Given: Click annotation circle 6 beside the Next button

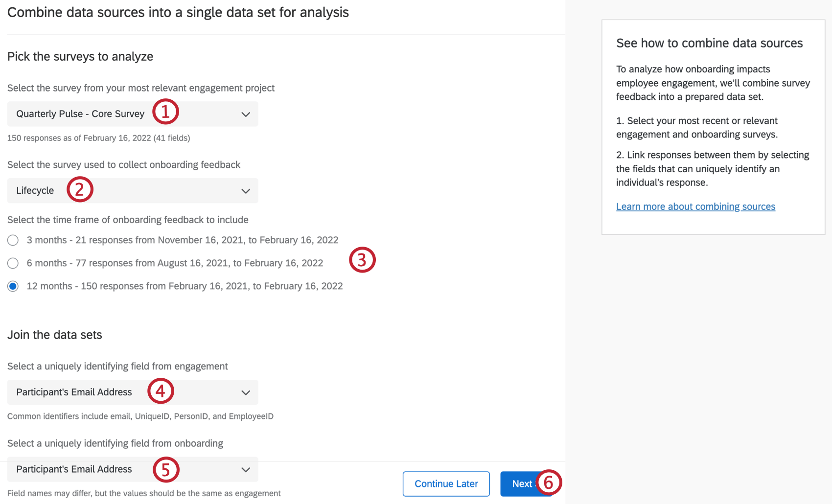Looking at the screenshot, I should tap(549, 483).
